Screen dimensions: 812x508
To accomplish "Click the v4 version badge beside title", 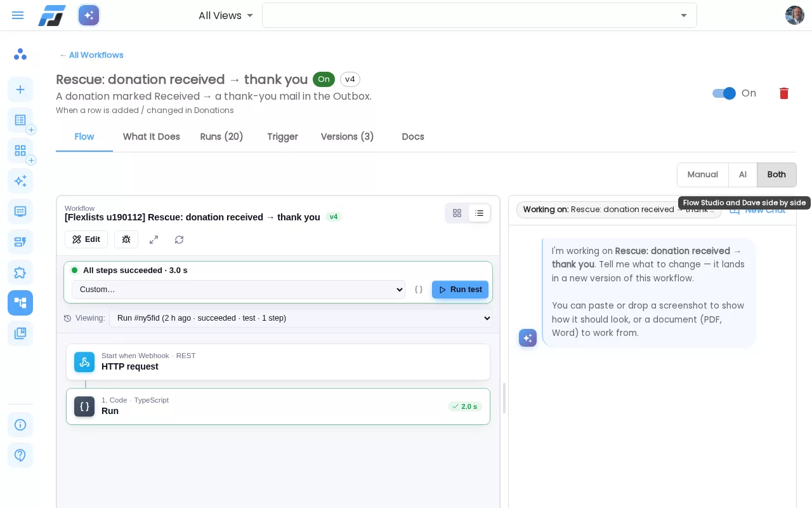I will click(x=350, y=79).
